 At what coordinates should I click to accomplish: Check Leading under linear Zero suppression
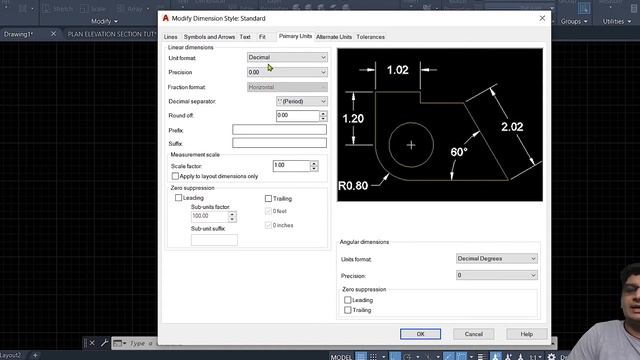click(178, 198)
